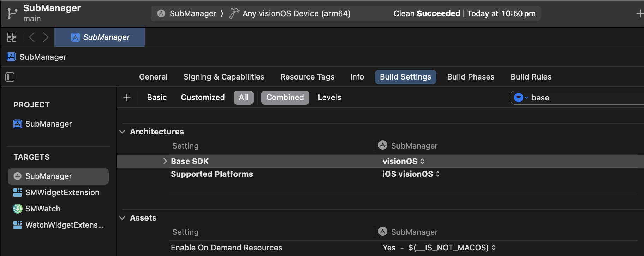Viewport: 644px width, 256px height.
Task: Go forward with the right arrow
Action: click(x=46, y=37)
